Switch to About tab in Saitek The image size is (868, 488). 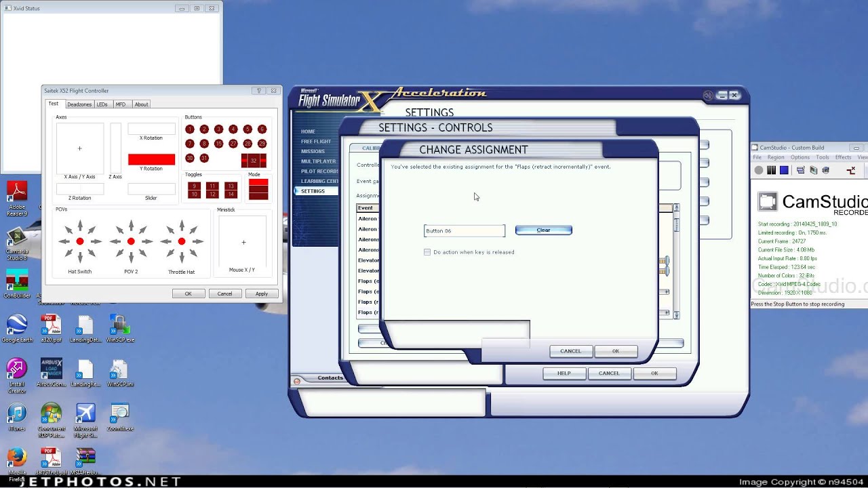point(141,104)
